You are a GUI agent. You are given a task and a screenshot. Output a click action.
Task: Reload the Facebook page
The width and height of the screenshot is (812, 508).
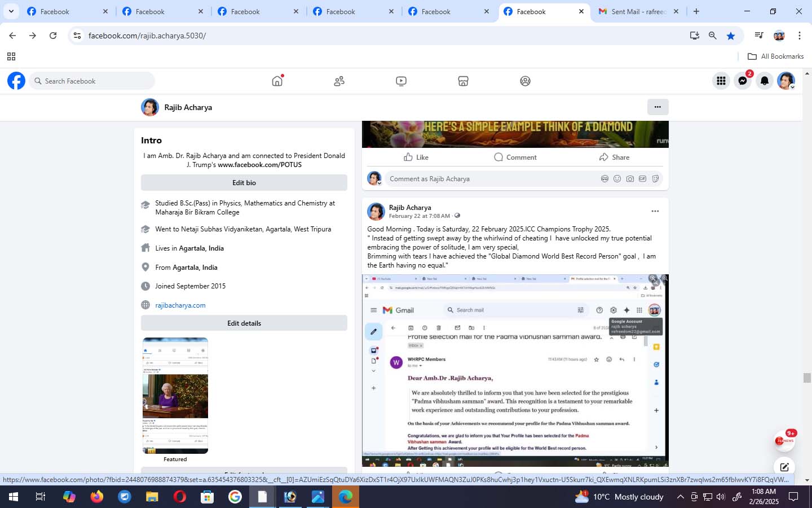pos(53,36)
